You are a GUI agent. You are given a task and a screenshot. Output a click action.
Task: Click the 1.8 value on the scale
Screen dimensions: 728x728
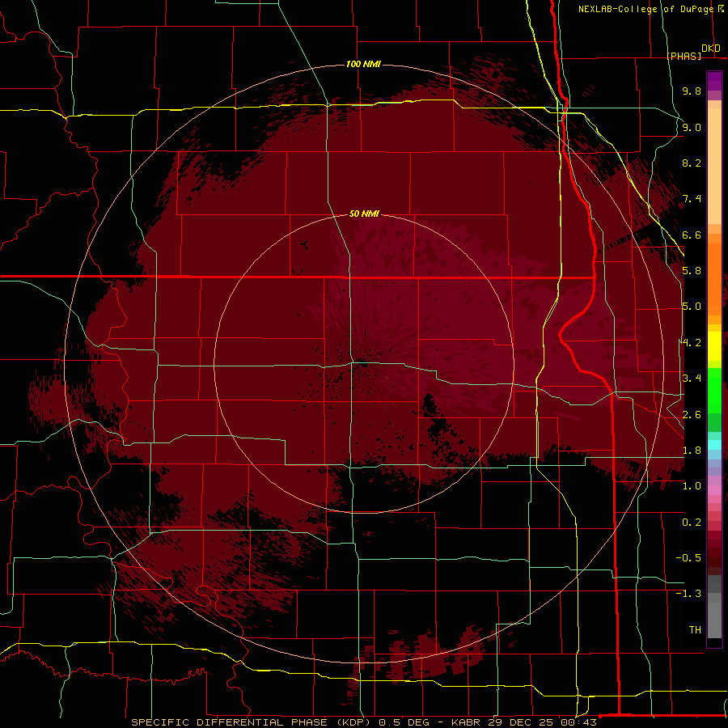[692, 451]
